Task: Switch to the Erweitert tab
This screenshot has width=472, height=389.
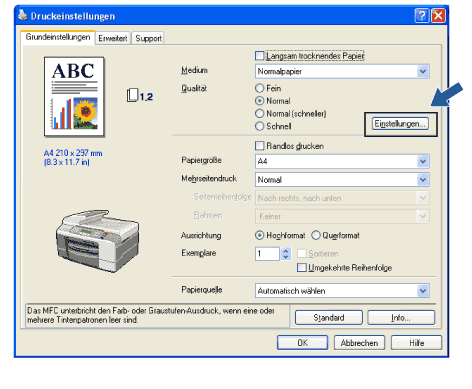Action: tap(113, 38)
